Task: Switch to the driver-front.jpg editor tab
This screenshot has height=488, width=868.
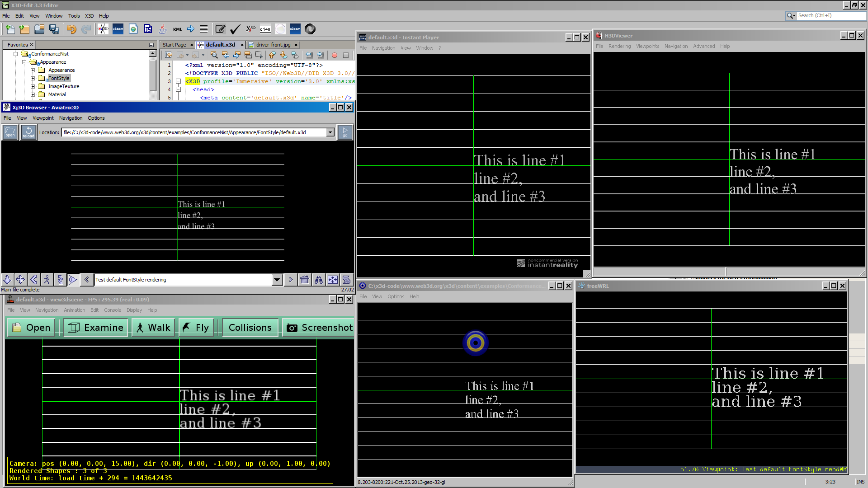Action: point(273,45)
